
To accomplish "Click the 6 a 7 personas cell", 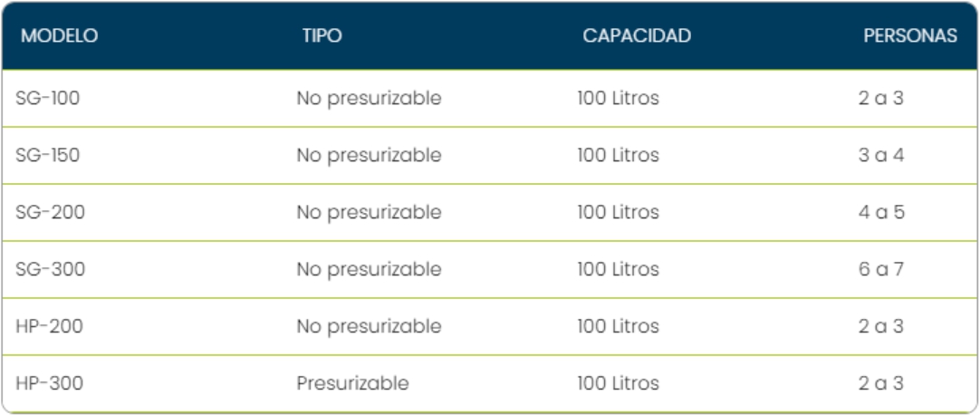I will [880, 269].
